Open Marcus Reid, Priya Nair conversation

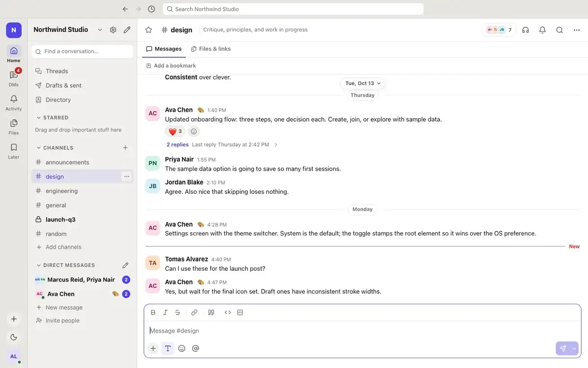(82, 280)
